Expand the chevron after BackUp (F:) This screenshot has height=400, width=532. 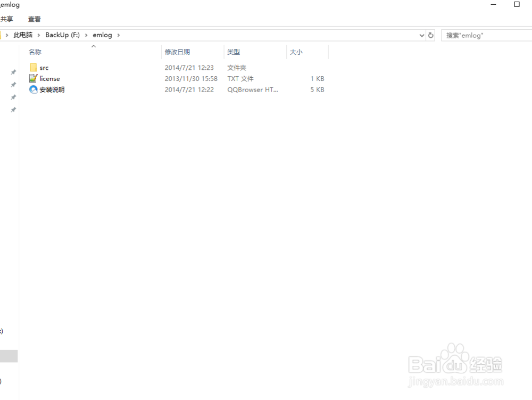pyautogui.click(x=86, y=35)
